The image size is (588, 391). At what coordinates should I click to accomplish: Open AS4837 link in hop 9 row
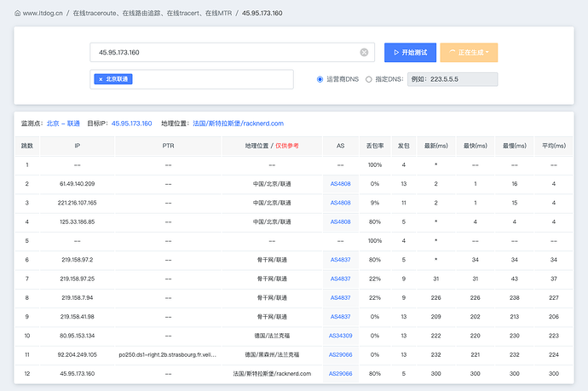(x=341, y=317)
